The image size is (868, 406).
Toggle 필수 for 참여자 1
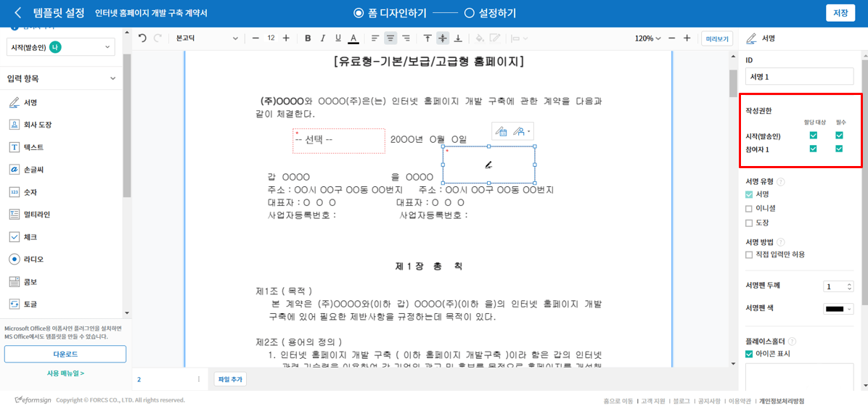(x=839, y=148)
